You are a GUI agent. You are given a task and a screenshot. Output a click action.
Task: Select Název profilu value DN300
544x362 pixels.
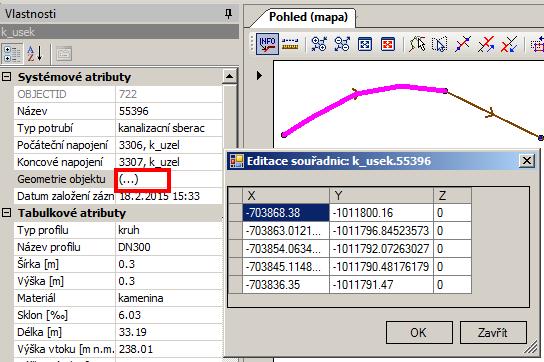click(x=169, y=247)
